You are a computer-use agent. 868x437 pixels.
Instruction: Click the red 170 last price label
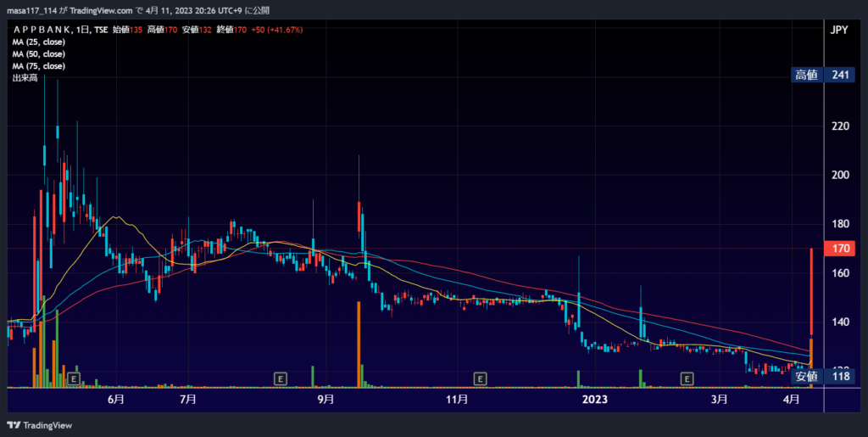pyautogui.click(x=840, y=248)
